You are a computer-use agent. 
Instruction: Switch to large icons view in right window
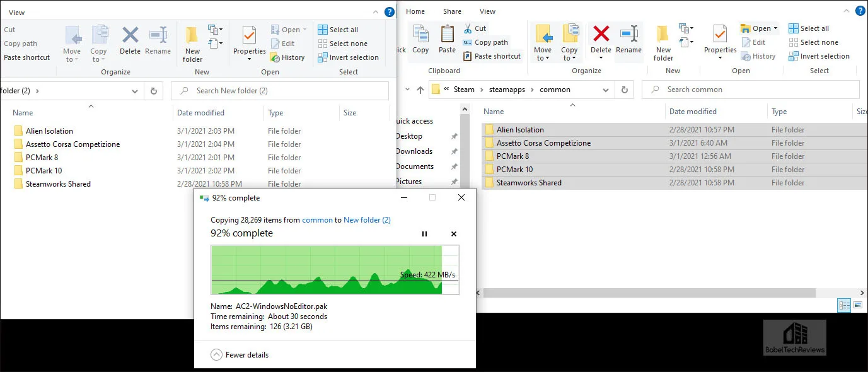(x=857, y=305)
